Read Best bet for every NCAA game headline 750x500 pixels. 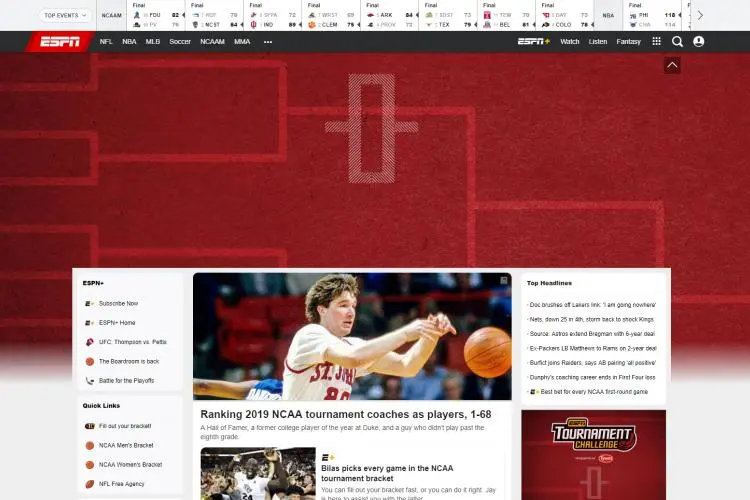pyautogui.click(x=594, y=392)
